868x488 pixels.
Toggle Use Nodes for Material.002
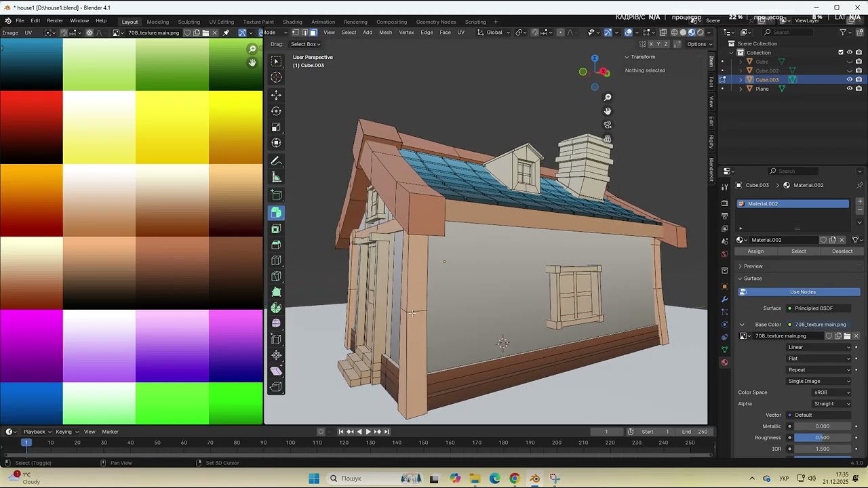[x=800, y=292]
